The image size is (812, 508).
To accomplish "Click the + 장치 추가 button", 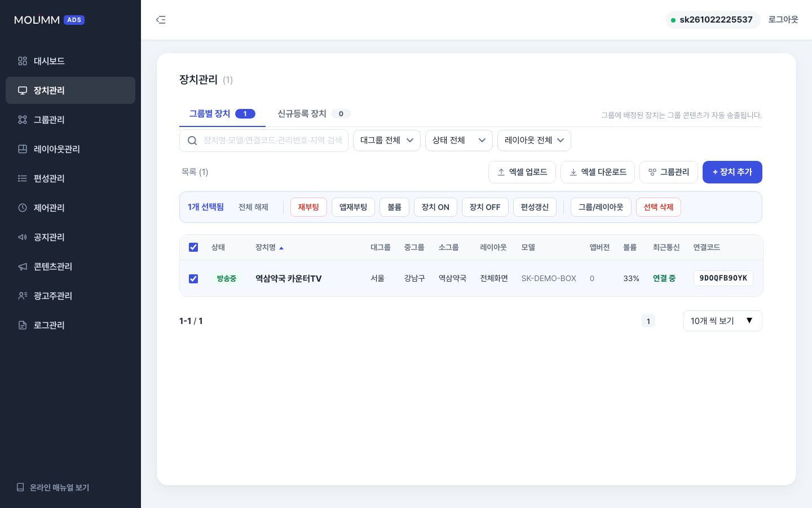I will click(732, 172).
